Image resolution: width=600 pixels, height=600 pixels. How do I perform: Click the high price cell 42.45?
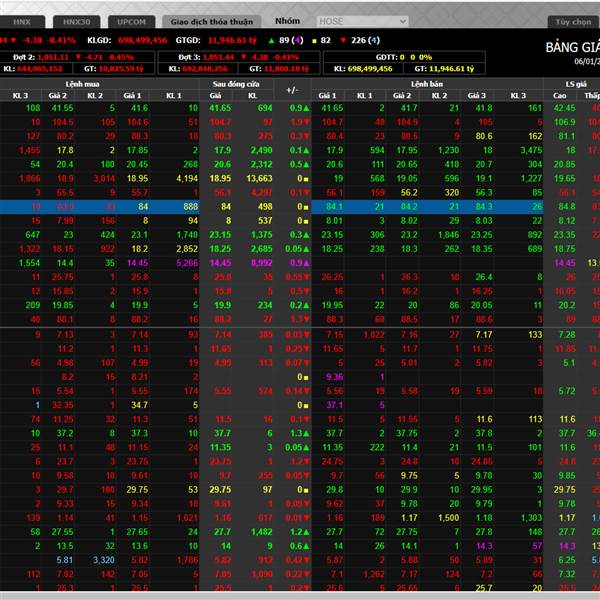564,108
